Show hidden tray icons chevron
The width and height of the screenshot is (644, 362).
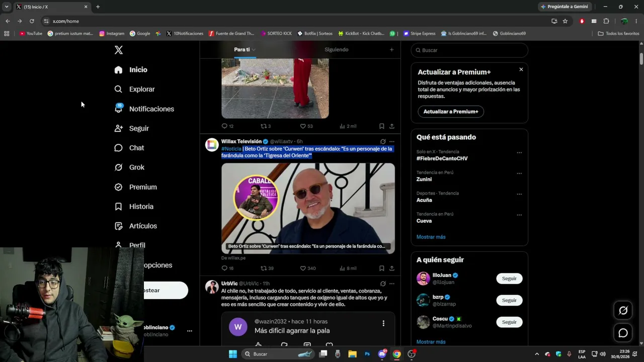536,354
